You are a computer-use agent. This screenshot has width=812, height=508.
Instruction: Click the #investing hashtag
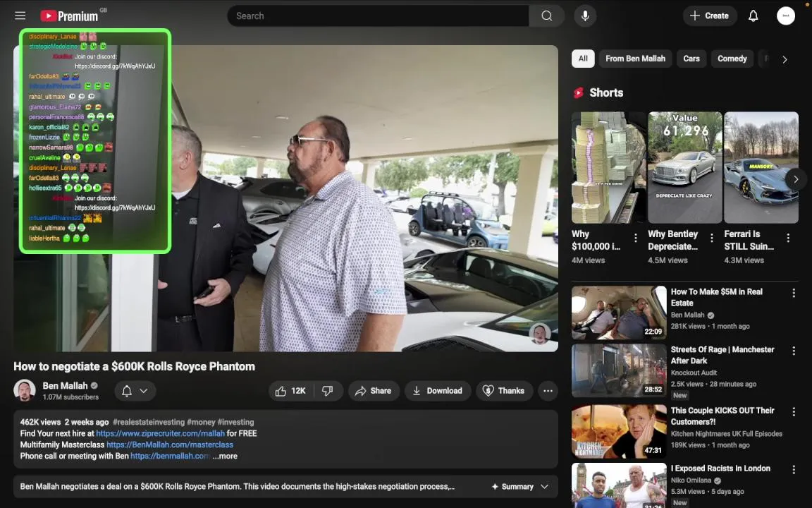(235, 422)
